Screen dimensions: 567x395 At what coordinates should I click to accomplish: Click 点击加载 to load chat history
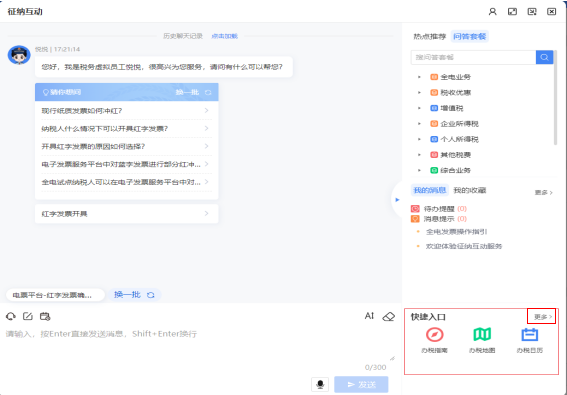point(225,36)
